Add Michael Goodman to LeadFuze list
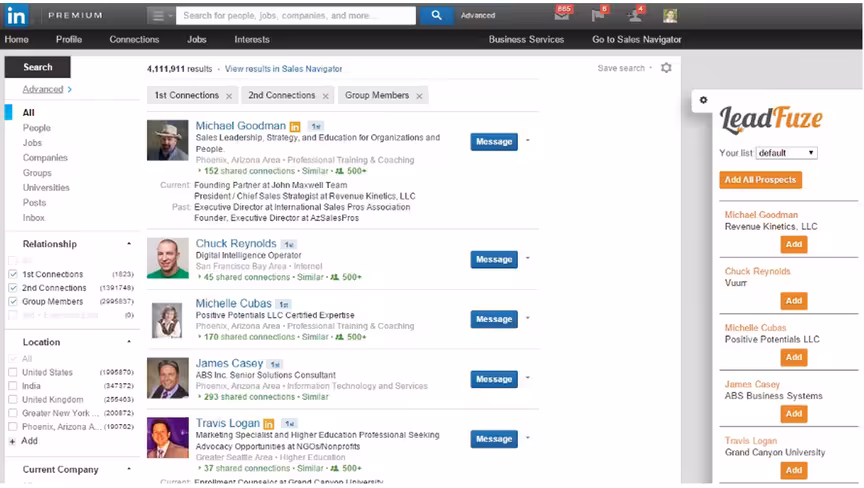Screen dimensions: 864x488 [793, 245]
